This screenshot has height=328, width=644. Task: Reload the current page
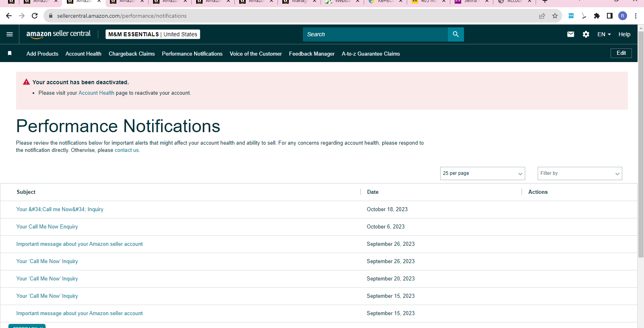pos(35,16)
